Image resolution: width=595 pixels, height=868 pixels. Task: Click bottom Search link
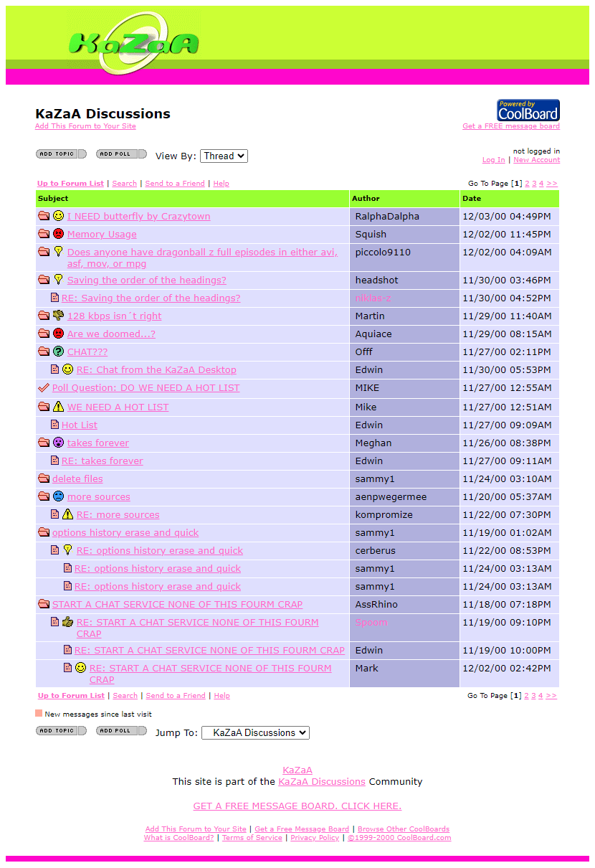125,696
